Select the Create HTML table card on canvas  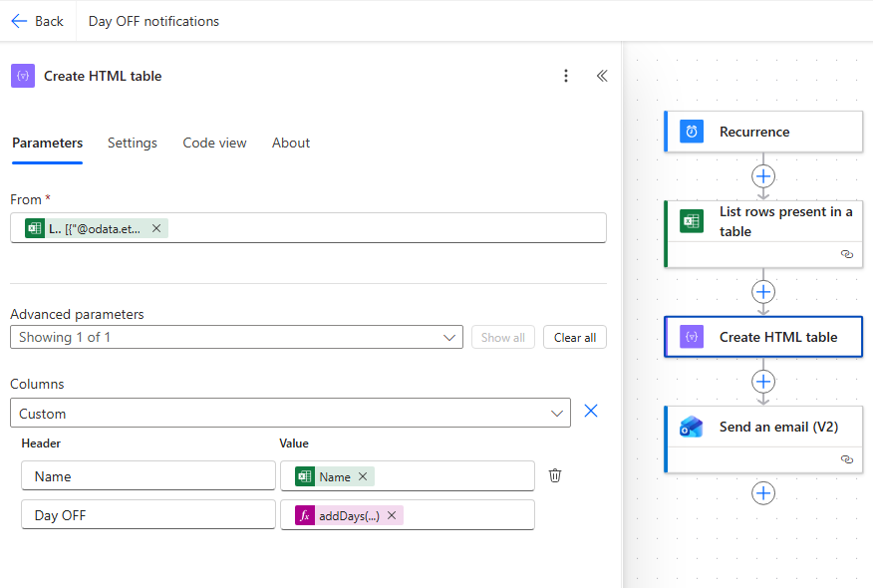[763, 337]
